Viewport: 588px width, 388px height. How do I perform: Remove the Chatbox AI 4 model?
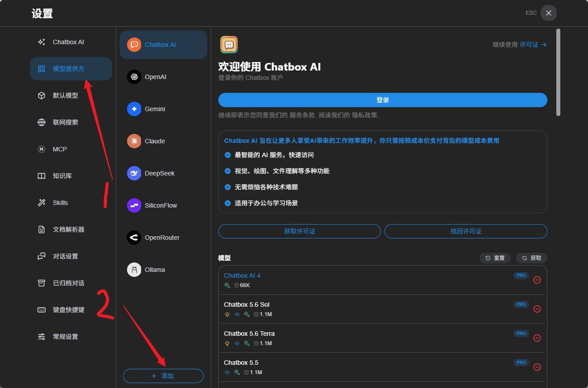click(537, 280)
